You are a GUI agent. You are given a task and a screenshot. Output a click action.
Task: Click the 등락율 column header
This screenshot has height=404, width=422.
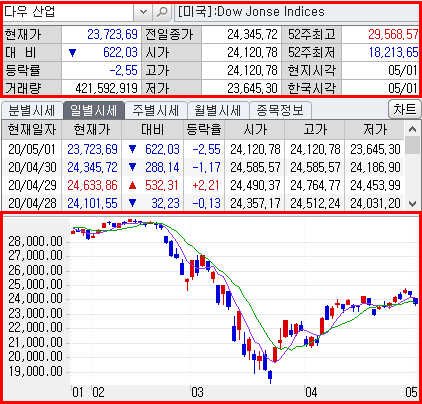pyautogui.click(x=204, y=130)
